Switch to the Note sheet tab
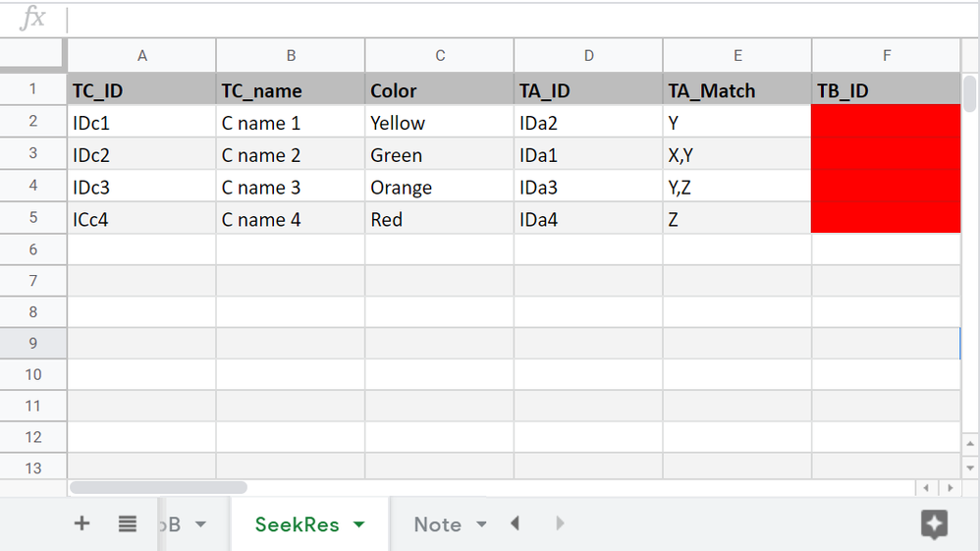The width and height of the screenshot is (980, 551). (x=438, y=524)
